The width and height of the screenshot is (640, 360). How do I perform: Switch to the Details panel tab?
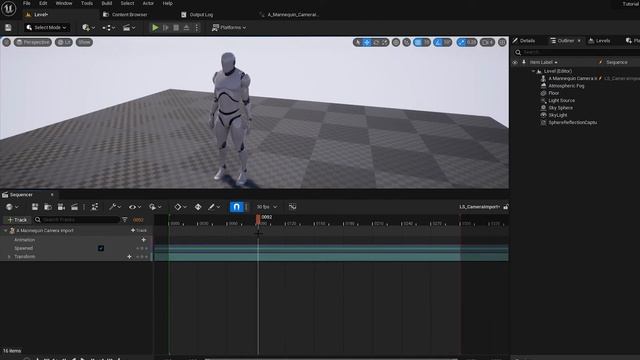(x=524, y=41)
